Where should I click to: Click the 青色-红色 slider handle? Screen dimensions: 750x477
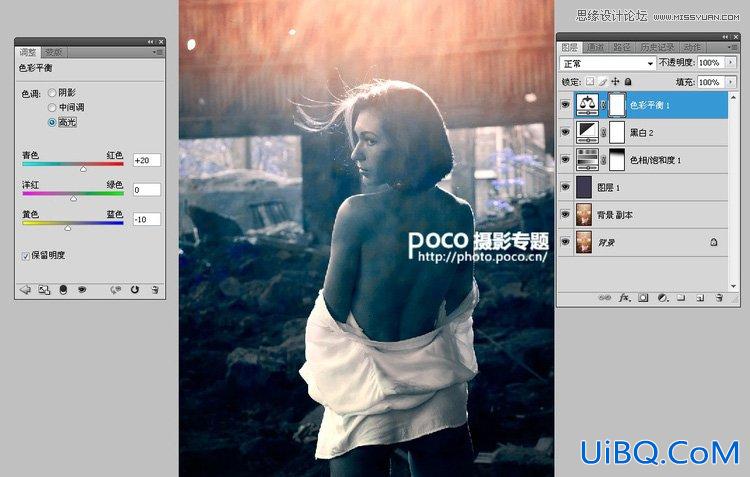tap(83, 169)
